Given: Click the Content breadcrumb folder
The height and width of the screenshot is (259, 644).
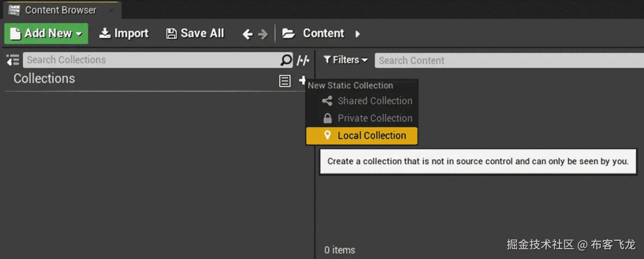Looking at the screenshot, I should coord(323,33).
